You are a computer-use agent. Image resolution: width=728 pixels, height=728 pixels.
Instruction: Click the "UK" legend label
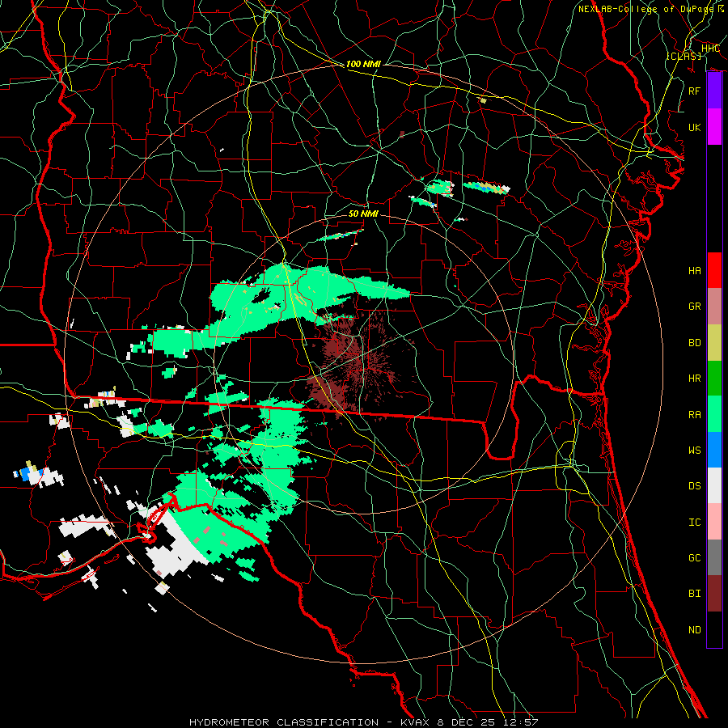tap(694, 127)
